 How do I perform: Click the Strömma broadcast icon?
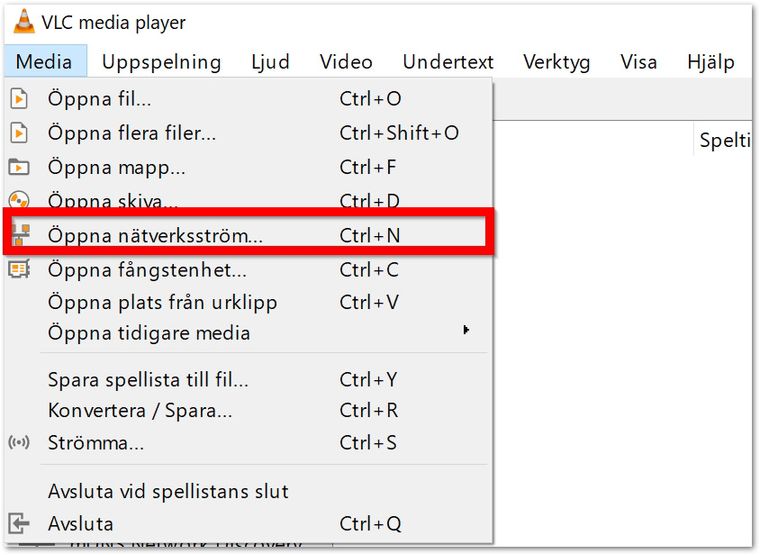[19, 442]
